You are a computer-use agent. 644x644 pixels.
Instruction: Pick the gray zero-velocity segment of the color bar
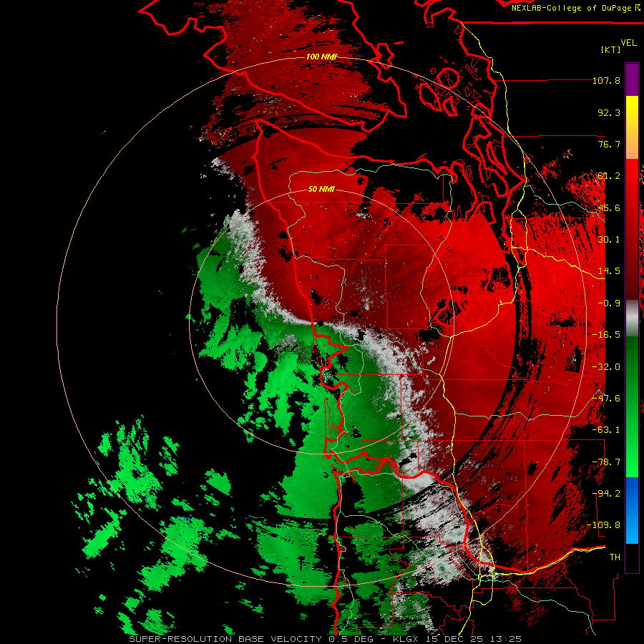click(632, 318)
